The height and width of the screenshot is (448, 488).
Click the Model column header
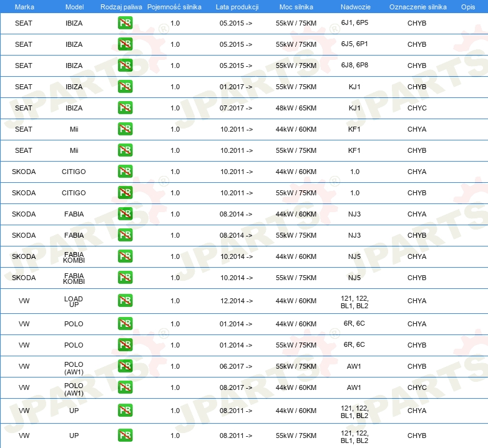tap(74, 7)
